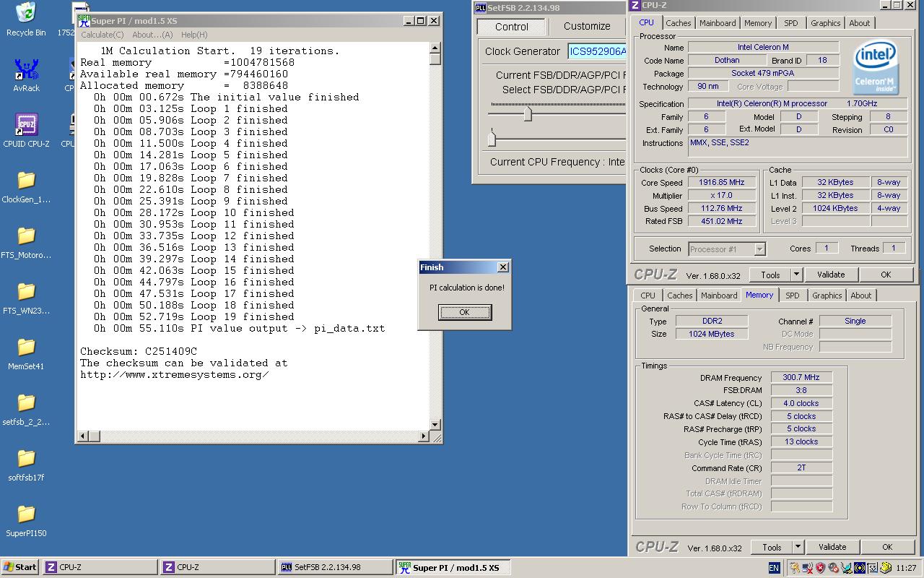
Task: Click the CPU-Z title bar Z icon
Action: click(635, 5)
